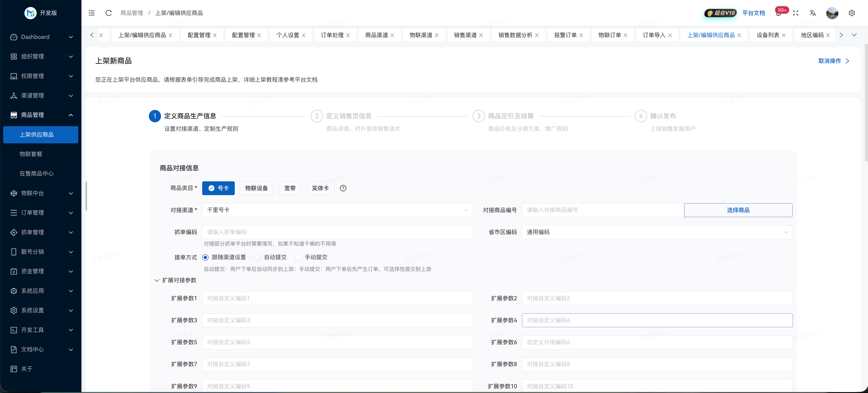Click the 抓单编码 input field
This screenshot has height=393, width=868.
[337, 232]
